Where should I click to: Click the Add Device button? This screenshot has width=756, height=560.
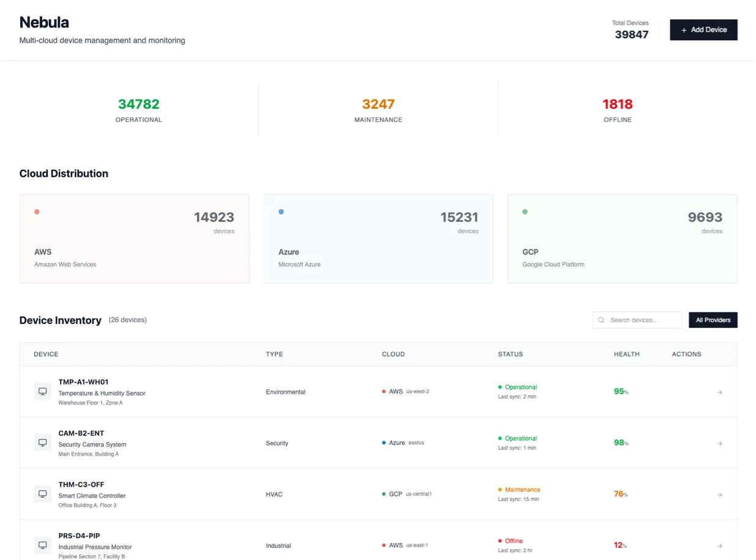click(703, 30)
